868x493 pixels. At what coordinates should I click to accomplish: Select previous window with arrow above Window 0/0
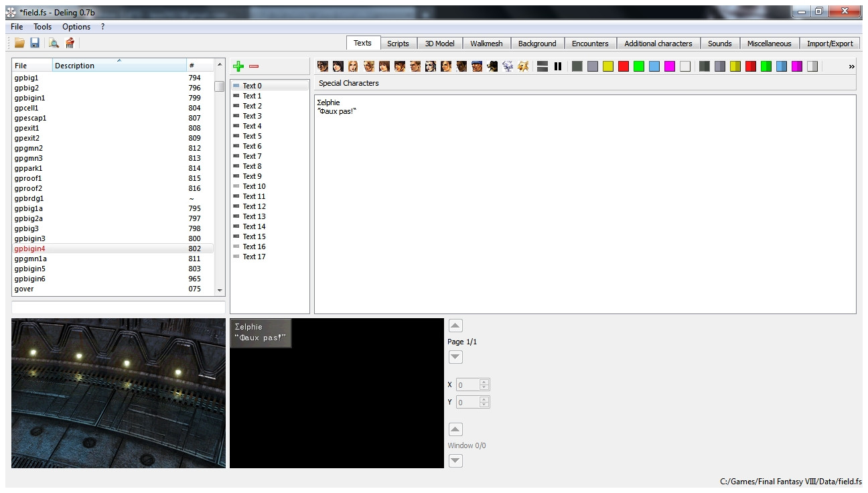coord(455,430)
